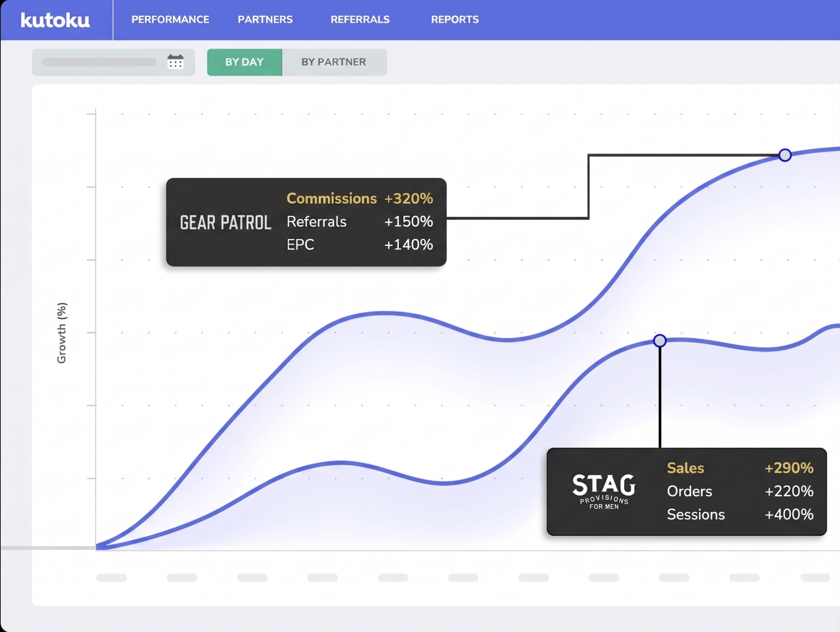Select the Gear Patrol data point marker

785,155
